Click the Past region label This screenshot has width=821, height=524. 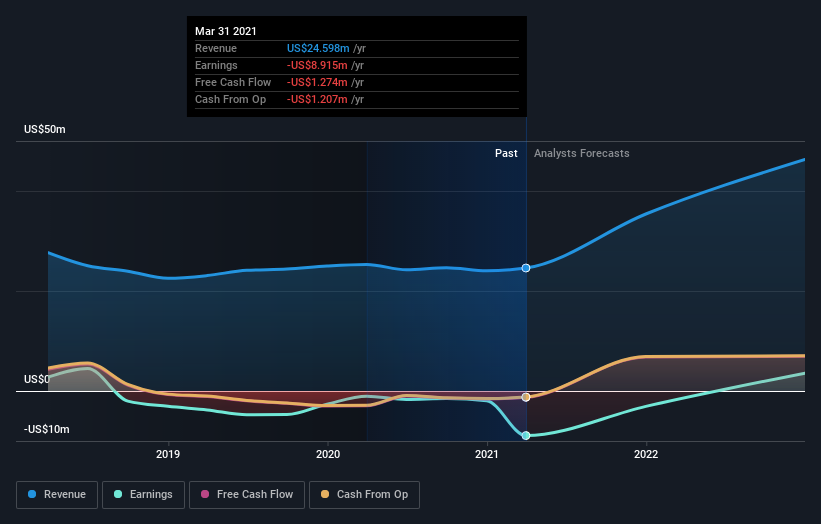click(506, 153)
